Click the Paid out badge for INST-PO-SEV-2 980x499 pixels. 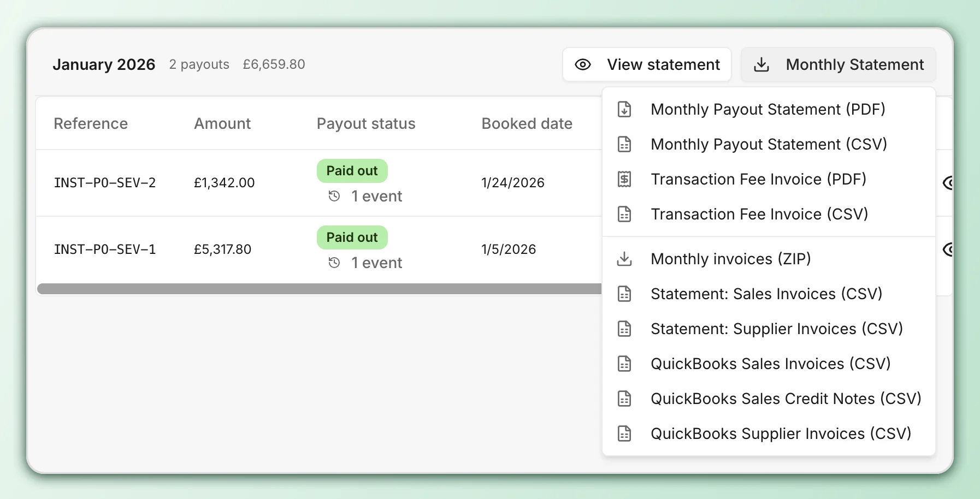click(x=352, y=171)
